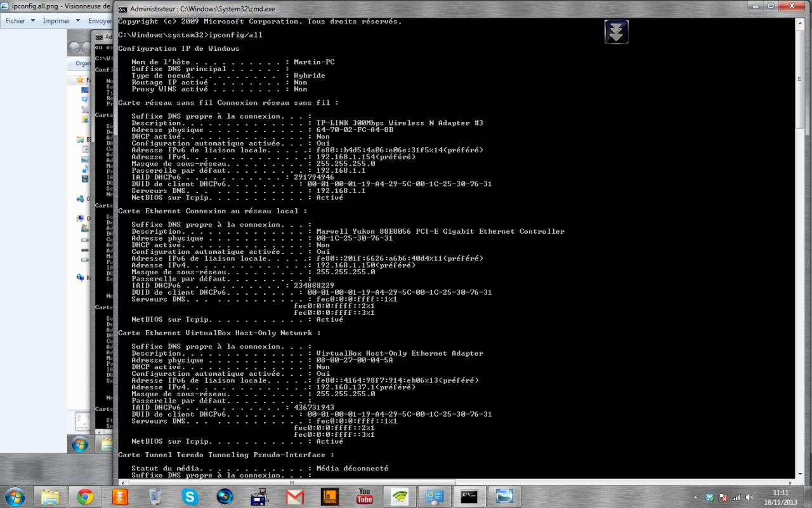Open the Envoyer menu in photo viewer

(100, 20)
